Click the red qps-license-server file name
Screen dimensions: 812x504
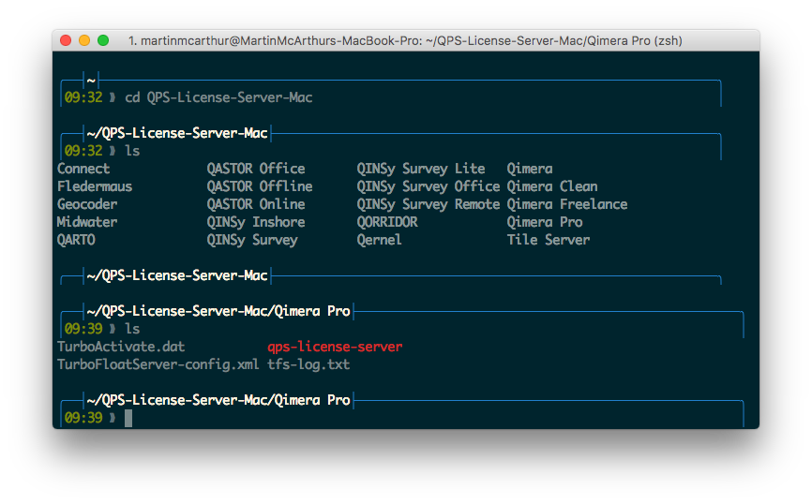tap(335, 347)
